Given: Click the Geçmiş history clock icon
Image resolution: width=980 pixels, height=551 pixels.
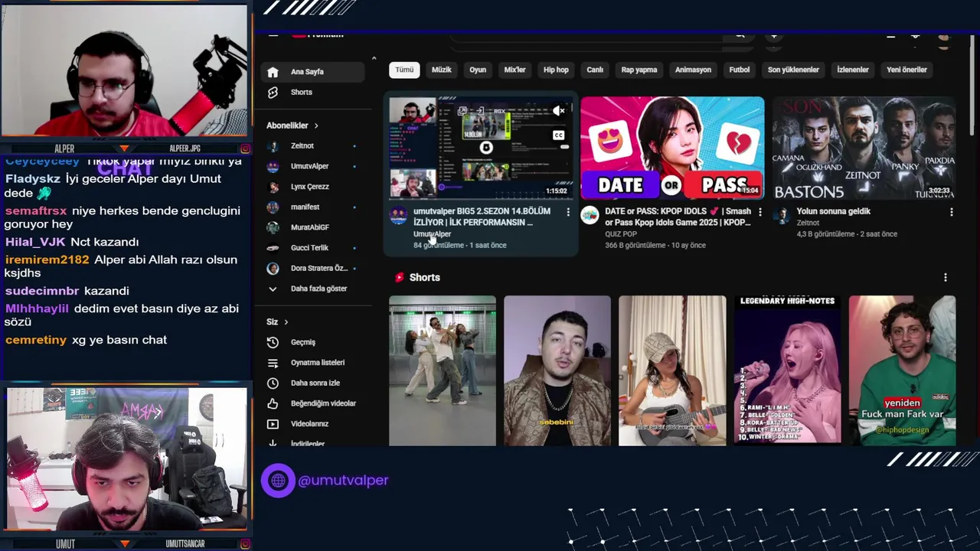Looking at the screenshot, I should (273, 342).
